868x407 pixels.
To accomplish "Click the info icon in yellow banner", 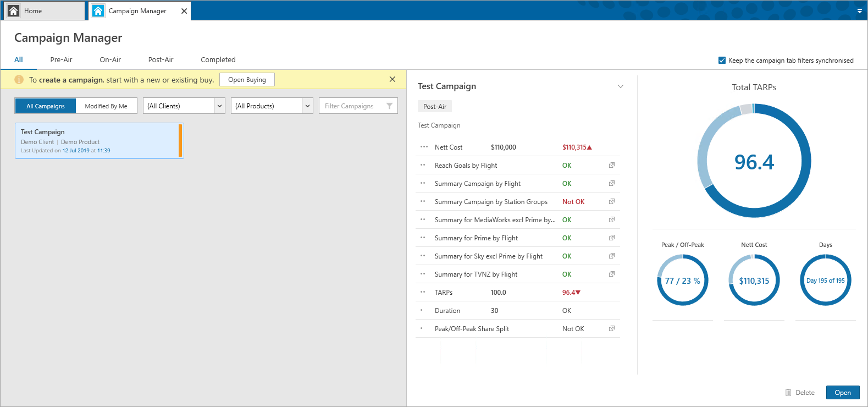I will pos(19,80).
